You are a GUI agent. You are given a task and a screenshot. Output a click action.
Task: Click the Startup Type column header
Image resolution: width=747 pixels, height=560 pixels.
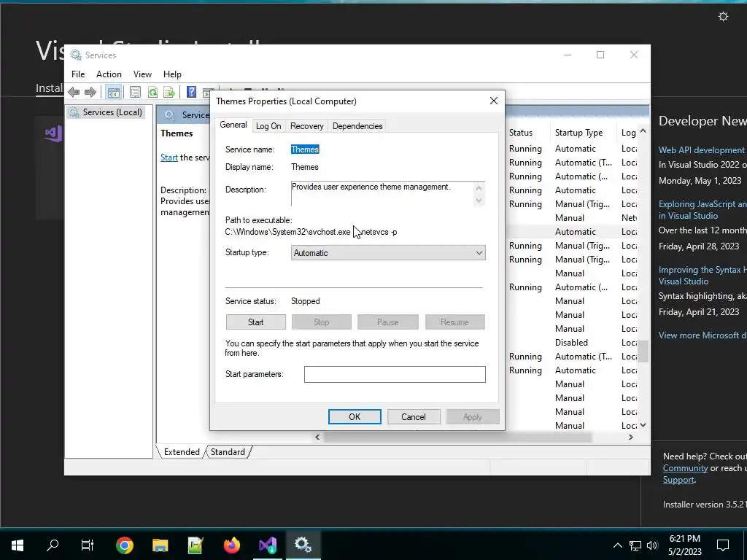[578, 133]
